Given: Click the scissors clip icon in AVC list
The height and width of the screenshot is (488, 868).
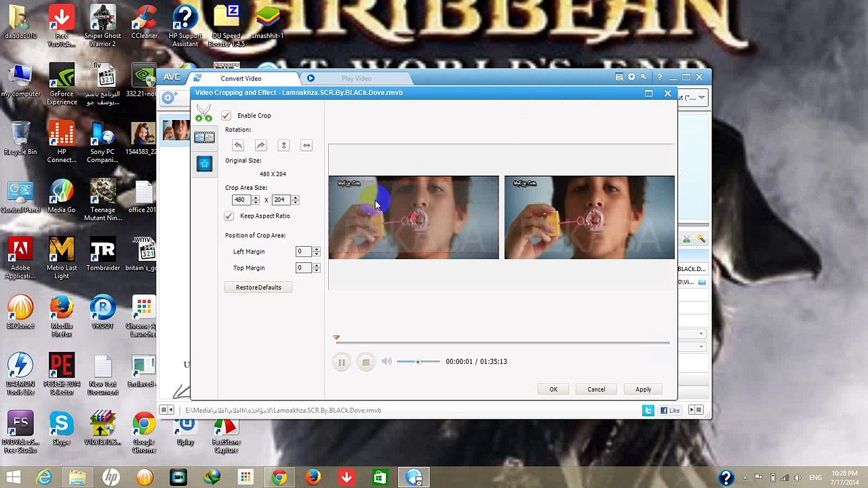Looking at the screenshot, I should coord(687,239).
